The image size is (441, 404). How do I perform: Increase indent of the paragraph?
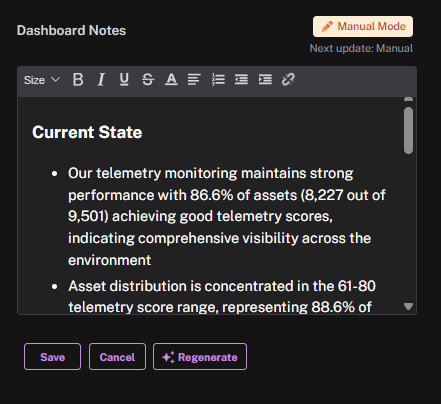coord(265,80)
